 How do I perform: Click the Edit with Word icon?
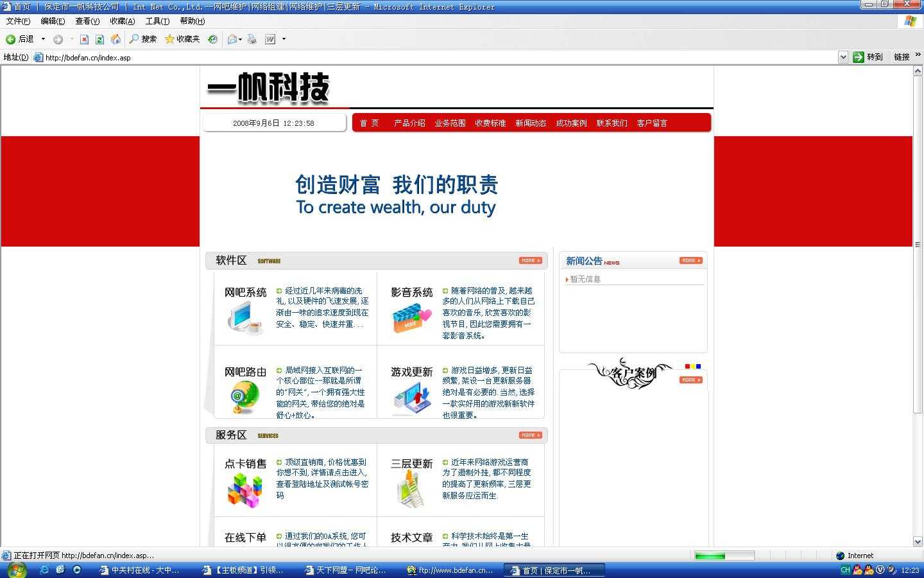pos(270,39)
